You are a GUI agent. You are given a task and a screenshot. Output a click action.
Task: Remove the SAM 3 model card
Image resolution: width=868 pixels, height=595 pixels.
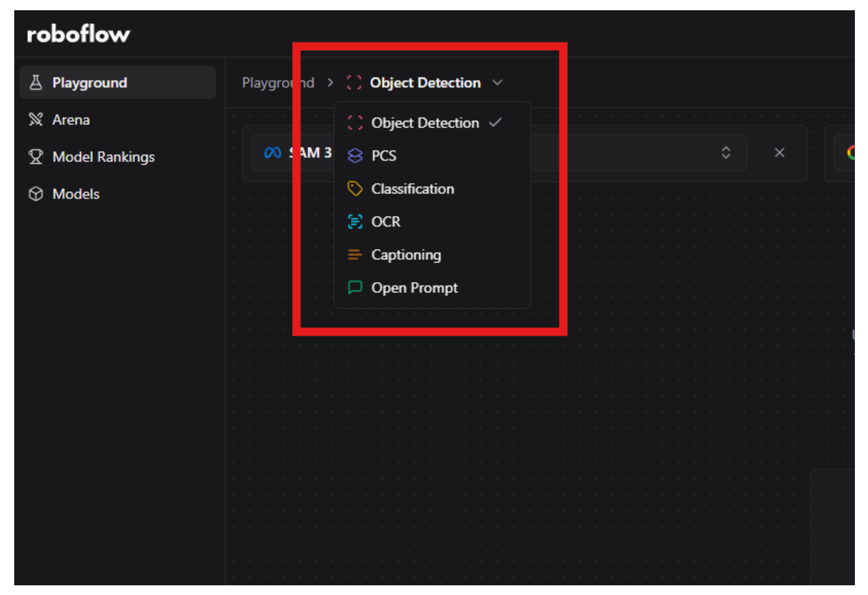point(780,153)
